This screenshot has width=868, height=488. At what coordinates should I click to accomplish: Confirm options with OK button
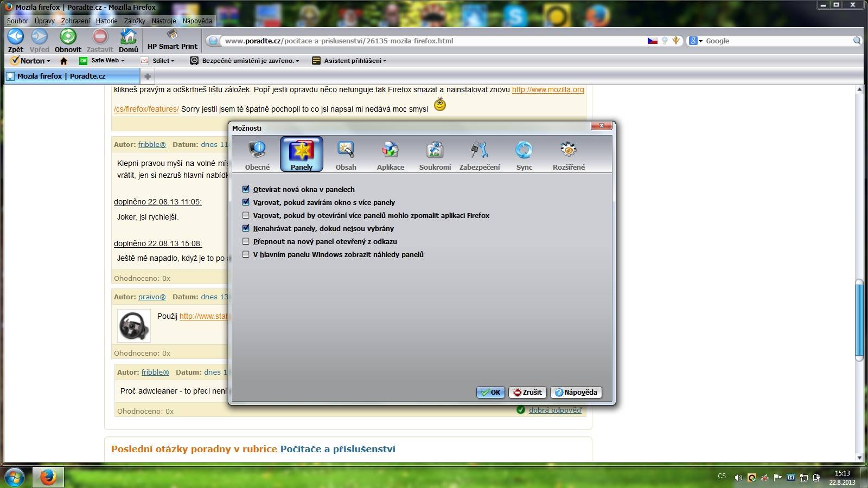[490, 392]
